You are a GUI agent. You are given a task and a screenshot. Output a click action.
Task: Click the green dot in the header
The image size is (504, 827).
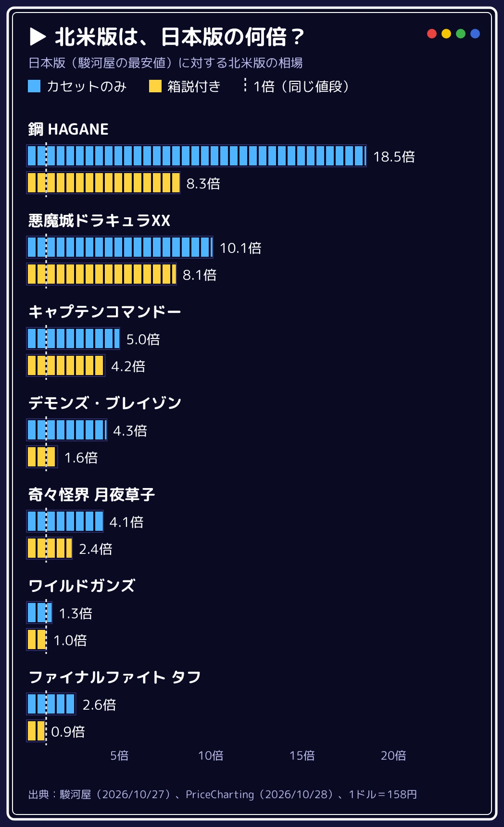(x=461, y=34)
